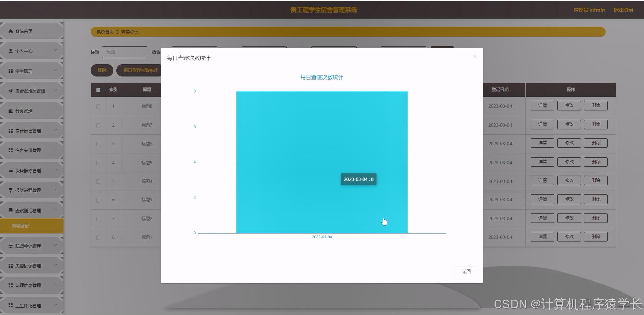Expand the 宿舍管理员管理 chevron

click(56, 90)
